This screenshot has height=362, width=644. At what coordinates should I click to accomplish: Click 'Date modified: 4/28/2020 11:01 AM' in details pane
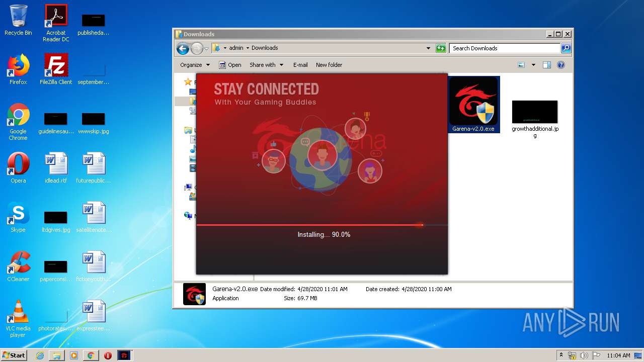pyautogui.click(x=303, y=289)
